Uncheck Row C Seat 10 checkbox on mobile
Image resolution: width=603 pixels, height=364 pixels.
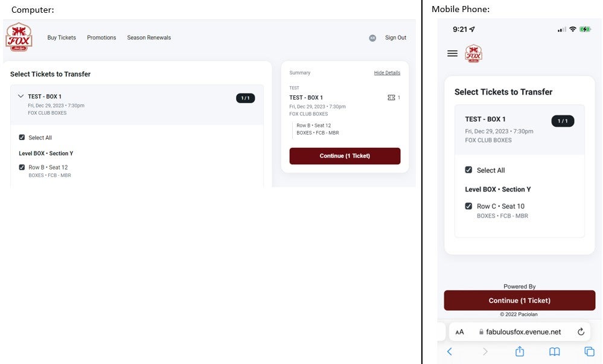click(468, 206)
